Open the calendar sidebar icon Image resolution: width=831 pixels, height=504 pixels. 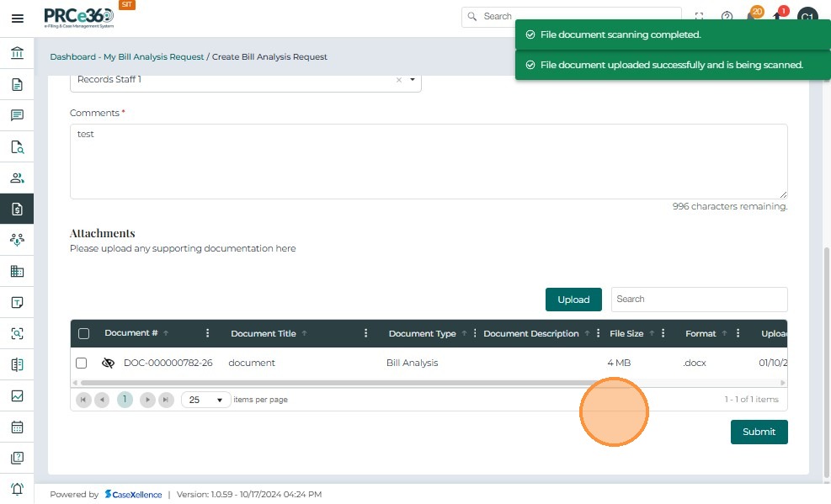point(17,427)
